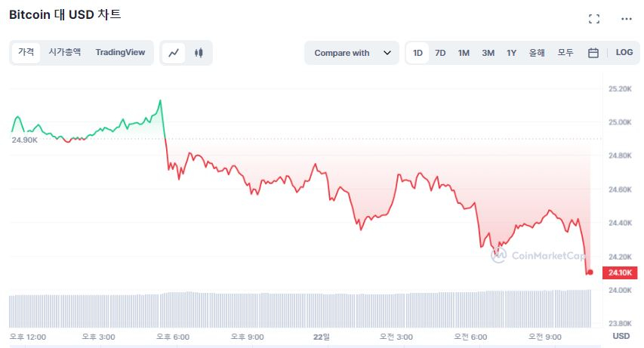Expand the Compare with dropdown
The width and height of the screenshot is (644, 348).
coord(352,53)
